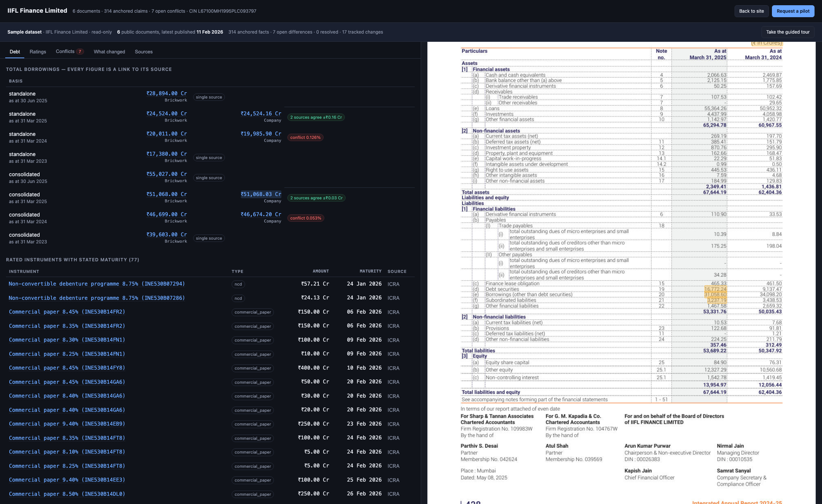Open Brickwork figure ₹17,380.00 Cr
Screen dimensions: 822x504
(167, 154)
